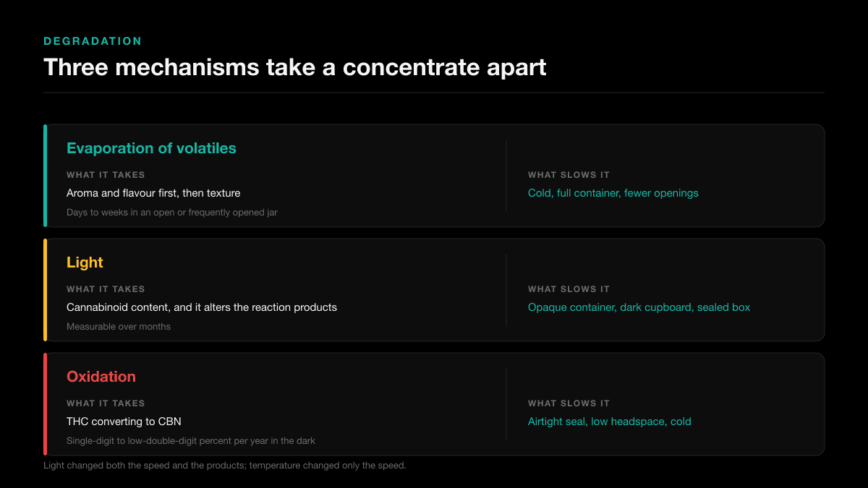Image resolution: width=868 pixels, height=488 pixels.
Task: Click the red accent bar on Oxidation card
Action: tap(45, 404)
